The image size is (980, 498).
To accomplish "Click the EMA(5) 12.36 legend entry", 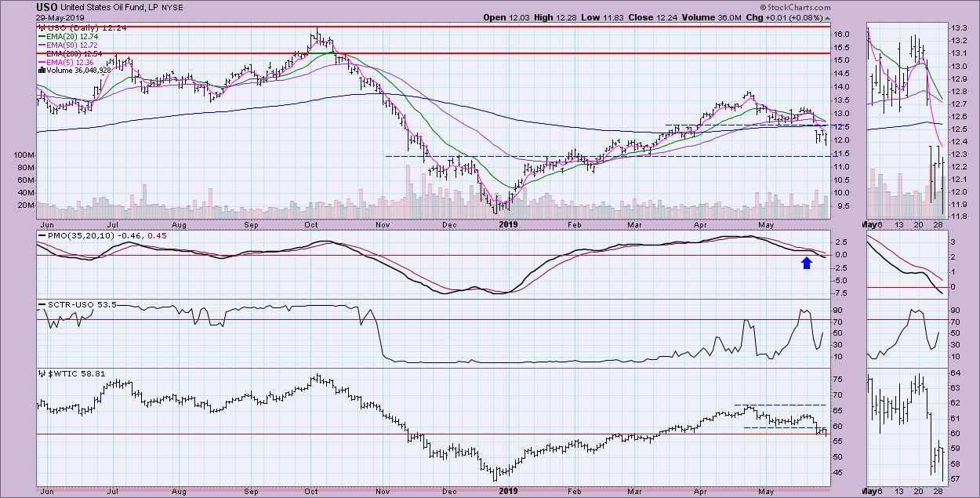I will (66, 62).
